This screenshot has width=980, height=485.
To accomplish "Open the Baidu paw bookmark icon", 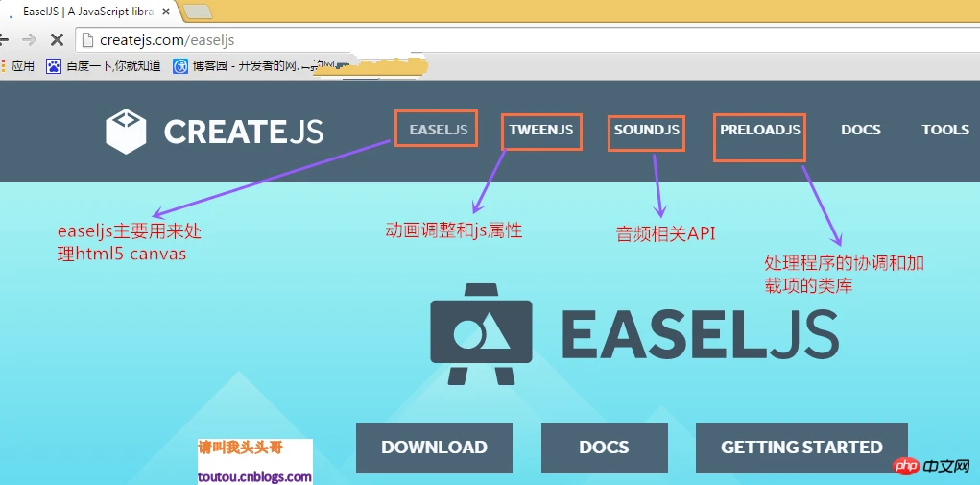I will click(x=53, y=65).
